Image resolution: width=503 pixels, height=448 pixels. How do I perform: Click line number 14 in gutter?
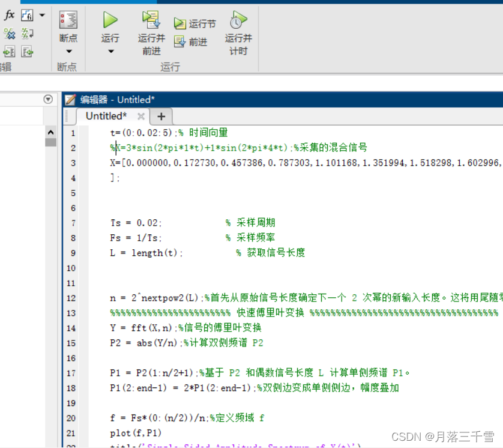tap(71, 328)
